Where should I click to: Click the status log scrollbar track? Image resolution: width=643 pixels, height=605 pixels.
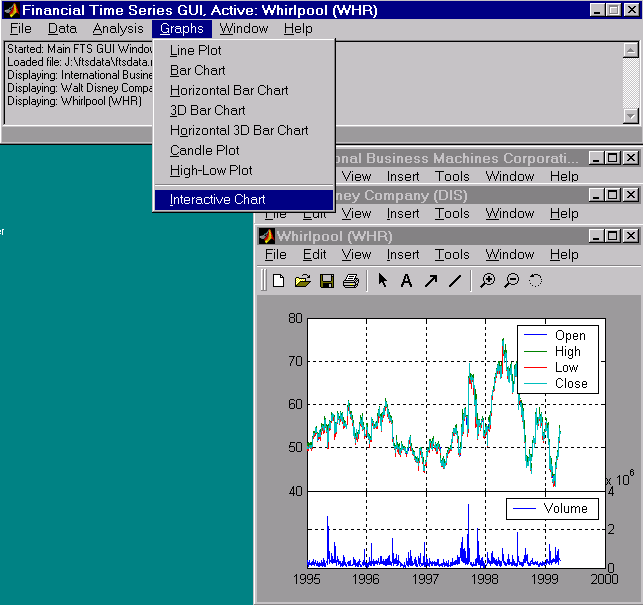[630, 83]
